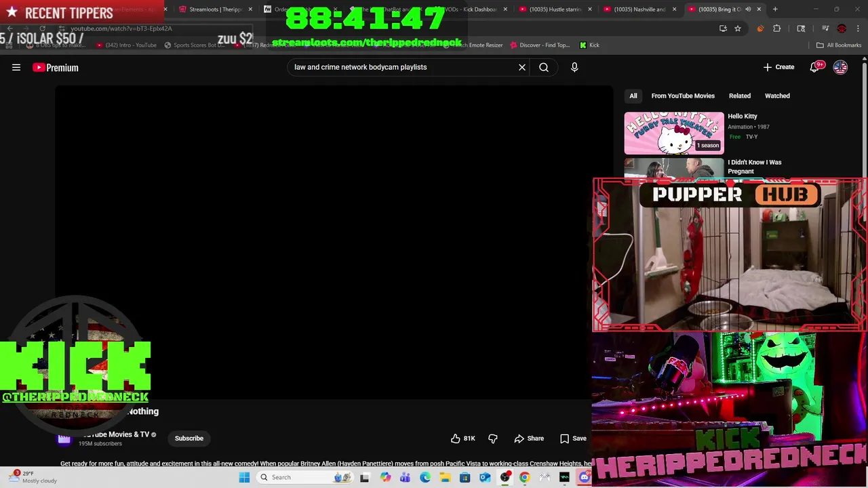This screenshot has width=868, height=488.
Task: Switch to the Streamloots browser tab
Action: (216, 9)
